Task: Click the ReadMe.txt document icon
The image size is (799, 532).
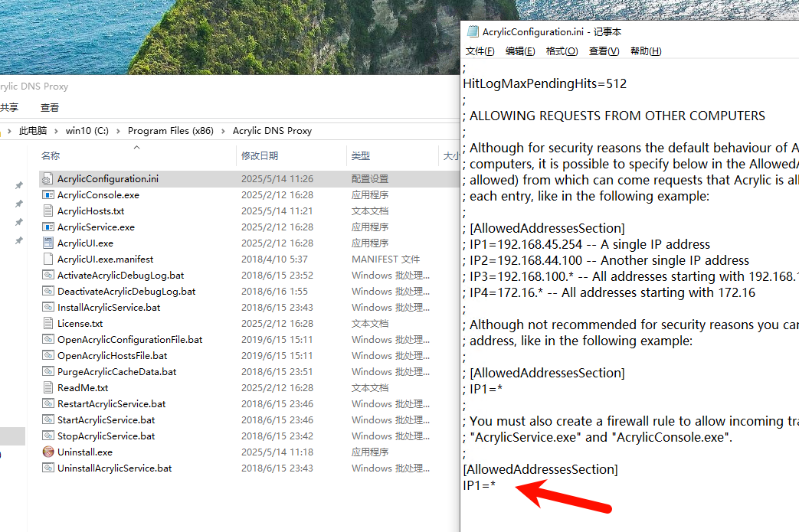Action: pyautogui.click(x=48, y=388)
